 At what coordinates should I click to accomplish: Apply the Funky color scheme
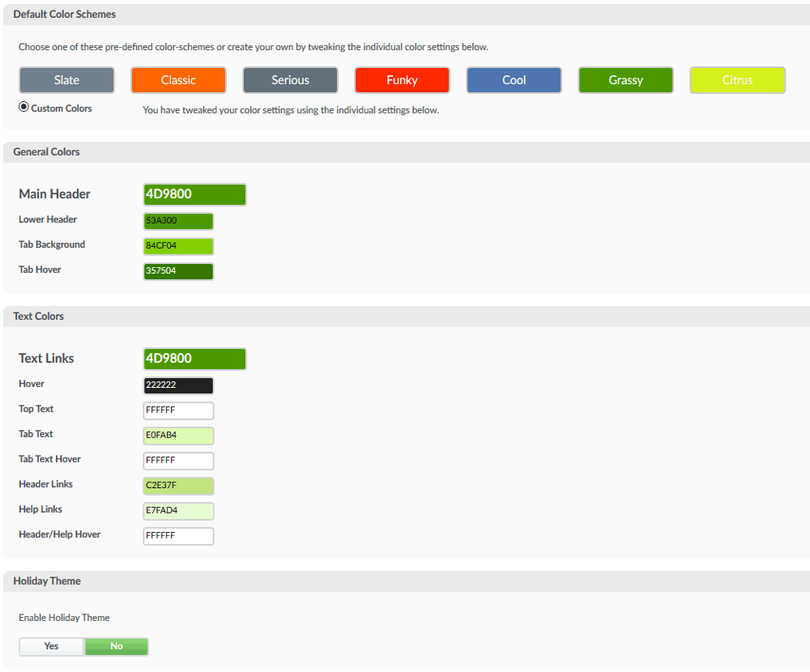[x=402, y=80]
